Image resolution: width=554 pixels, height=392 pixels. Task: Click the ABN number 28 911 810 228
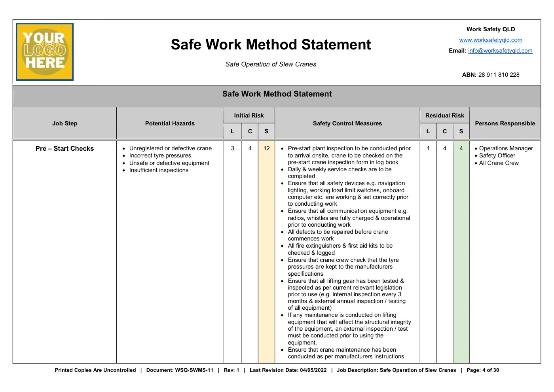pos(499,75)
